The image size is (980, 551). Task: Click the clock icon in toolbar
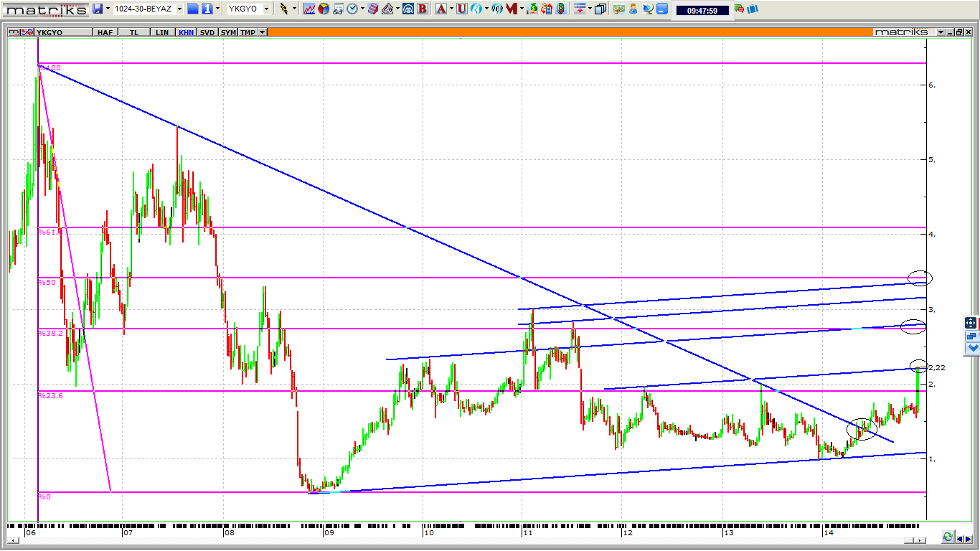point(352,9)
